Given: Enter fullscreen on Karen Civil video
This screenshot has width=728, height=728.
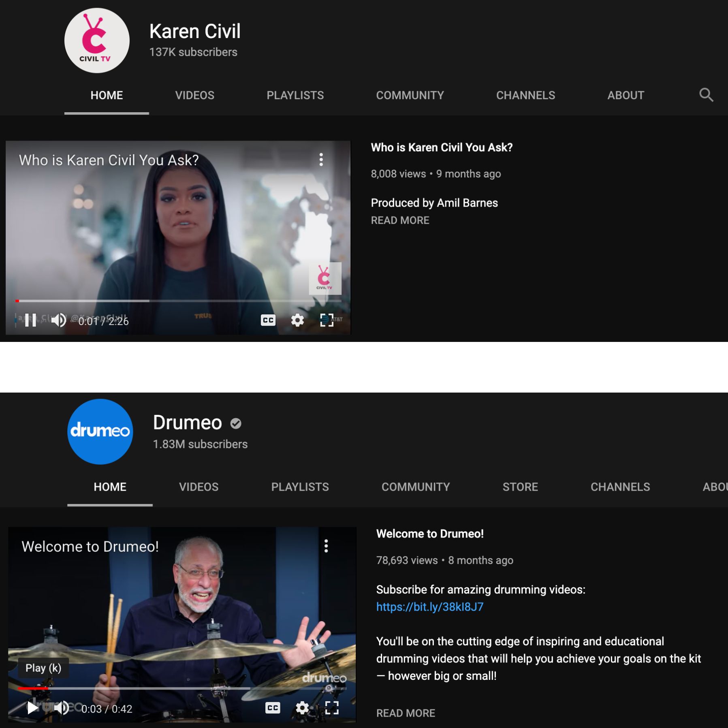Looking at the screenshot, I should (x=327, y=320).
